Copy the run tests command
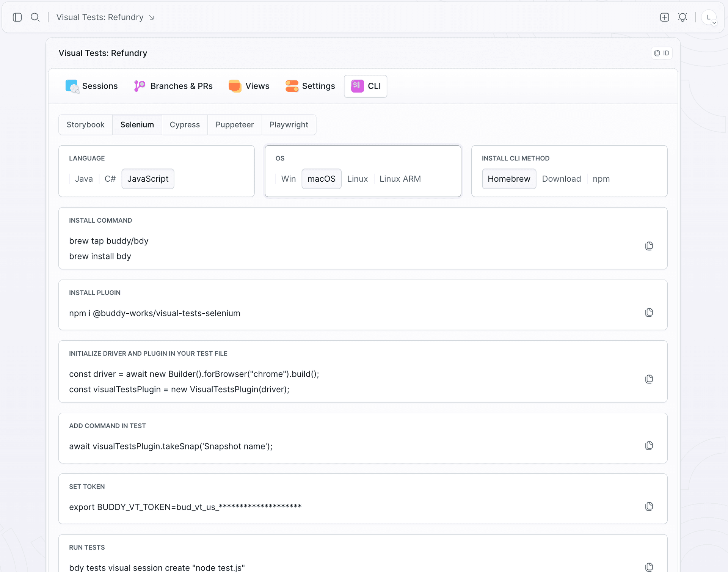This screenshot has height=572, width=728. [649, 567]
